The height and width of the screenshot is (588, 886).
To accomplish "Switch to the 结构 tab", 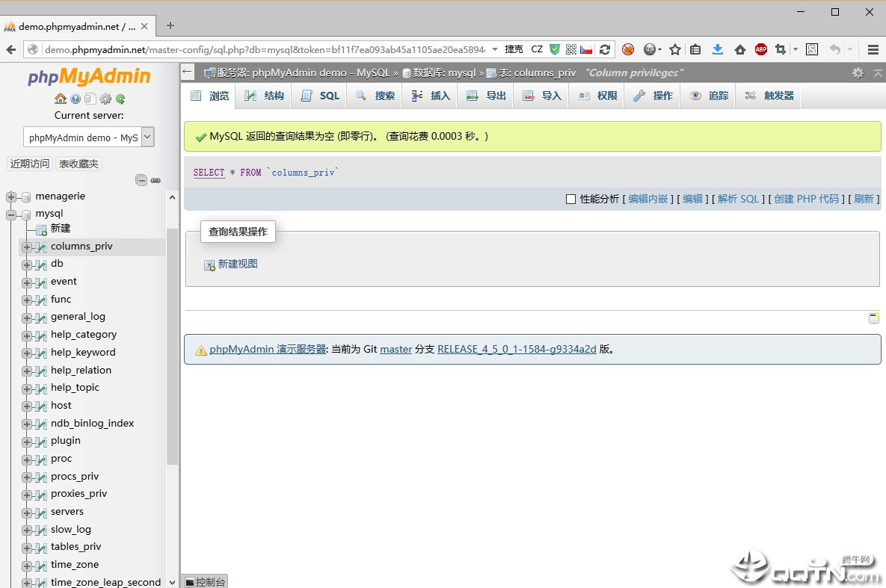I will tap(265, 96).
